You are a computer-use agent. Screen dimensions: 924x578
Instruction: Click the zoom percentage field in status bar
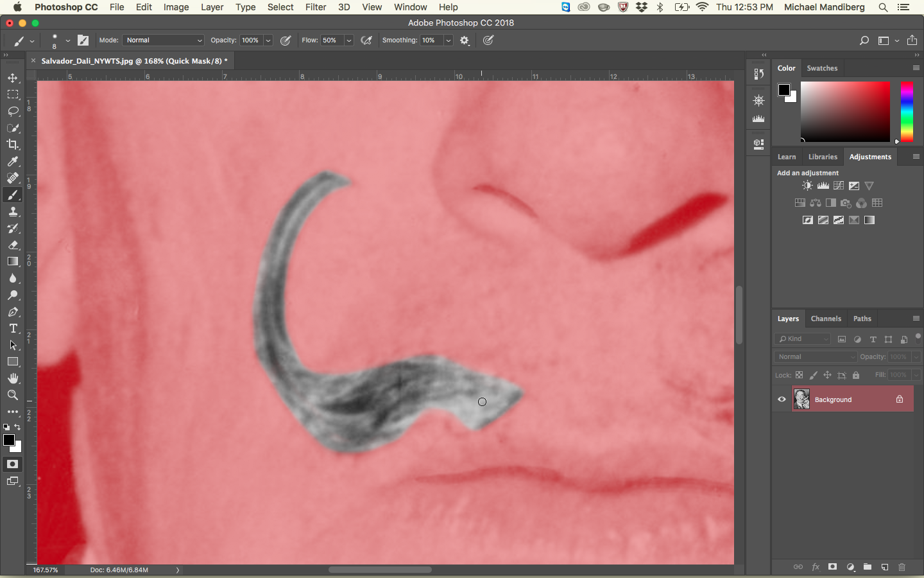click(x=46, y=570)
